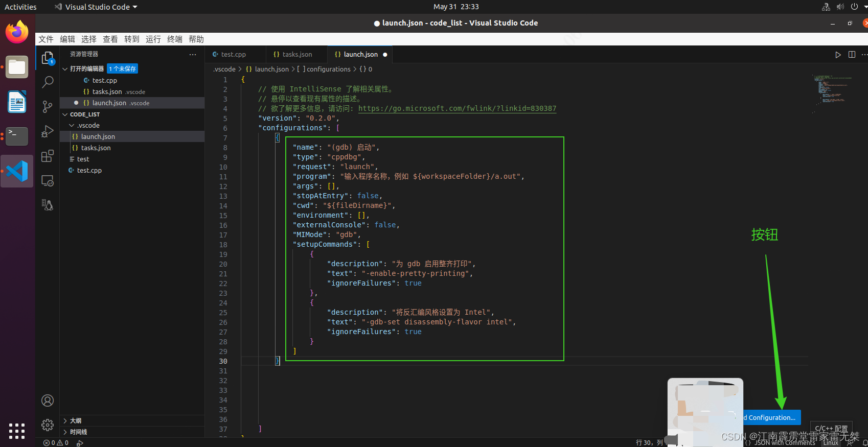Click the Run play icon in editor toolbar
Screen dimensions: 868x447
coord(838,55)
